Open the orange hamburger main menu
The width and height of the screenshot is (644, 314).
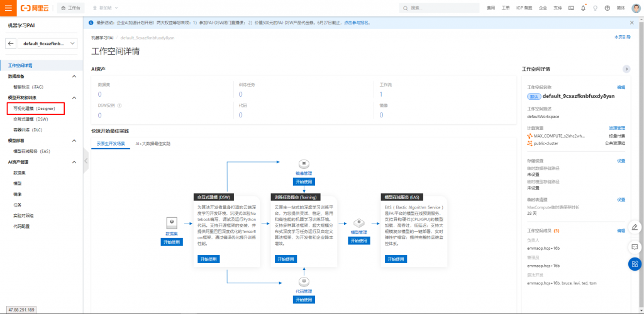pos(8,8)
